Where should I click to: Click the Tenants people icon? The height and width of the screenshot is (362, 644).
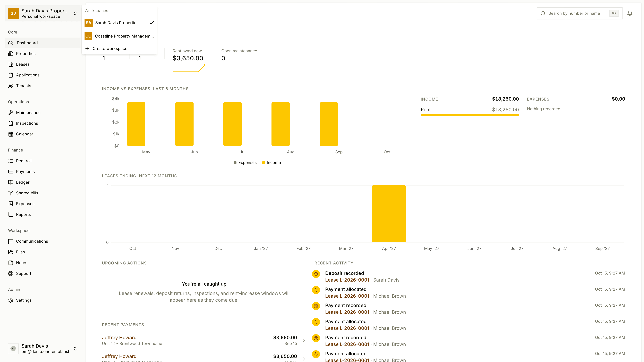(x=11, y=86)
